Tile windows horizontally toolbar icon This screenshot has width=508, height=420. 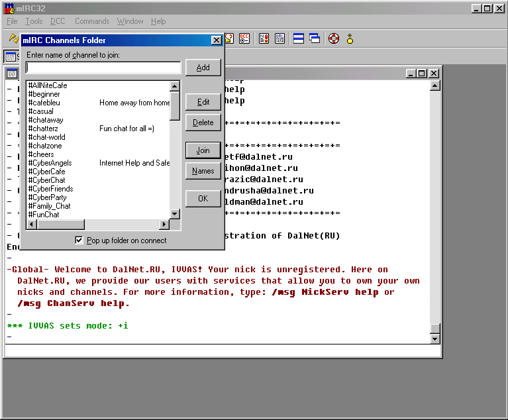click(x=299, y=38)
